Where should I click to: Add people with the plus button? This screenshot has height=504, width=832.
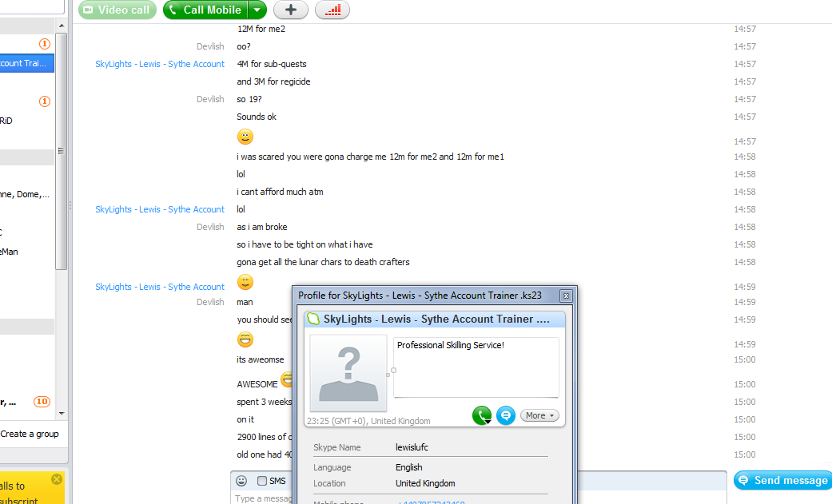tap(291, 10)
